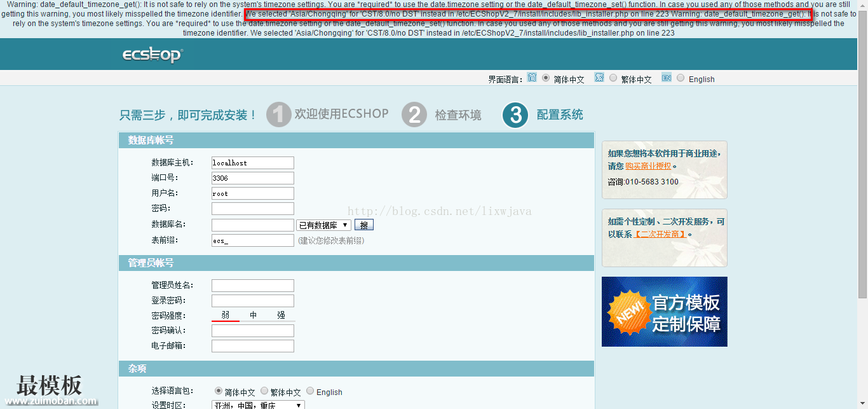Focus the database 密码 input field

253,209
